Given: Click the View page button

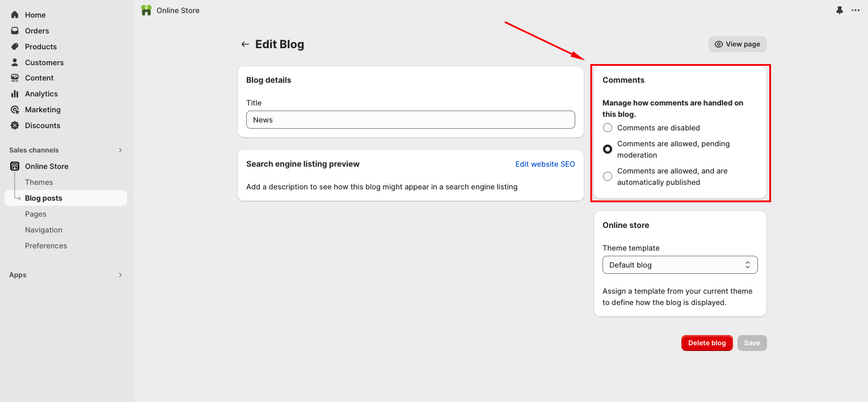Looking at the screenshot, I should [738, 44].
